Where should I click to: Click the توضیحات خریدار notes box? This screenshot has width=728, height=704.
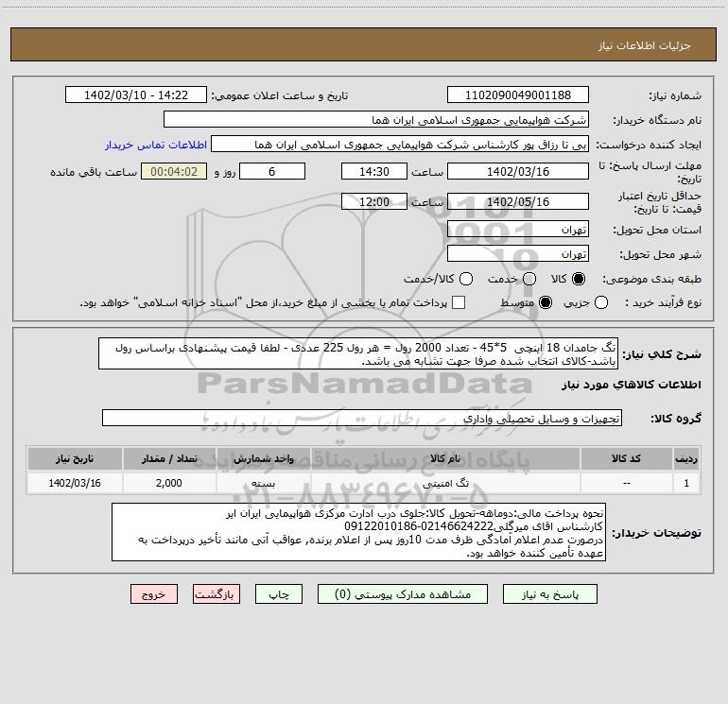click(358, 532)
